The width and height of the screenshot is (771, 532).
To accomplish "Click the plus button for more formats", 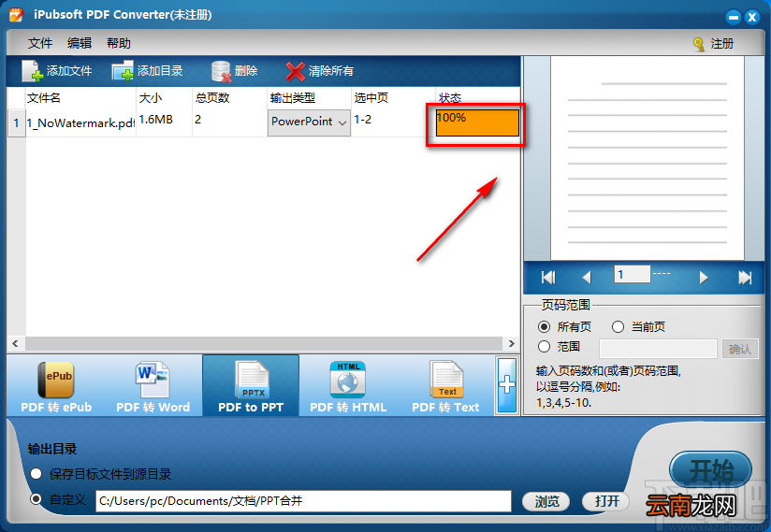I will coord(507,385).
